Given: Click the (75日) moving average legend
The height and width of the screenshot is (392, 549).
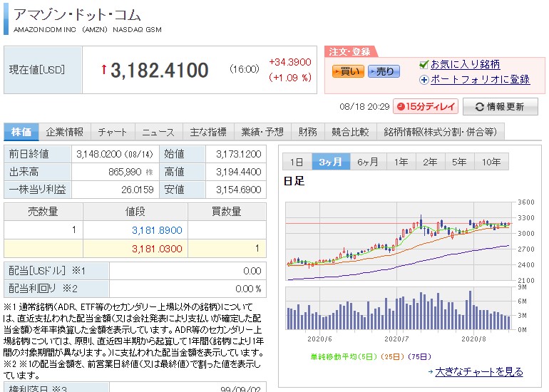Looking at the screenshot, I should pyautogui.click(x=419, y=356).
